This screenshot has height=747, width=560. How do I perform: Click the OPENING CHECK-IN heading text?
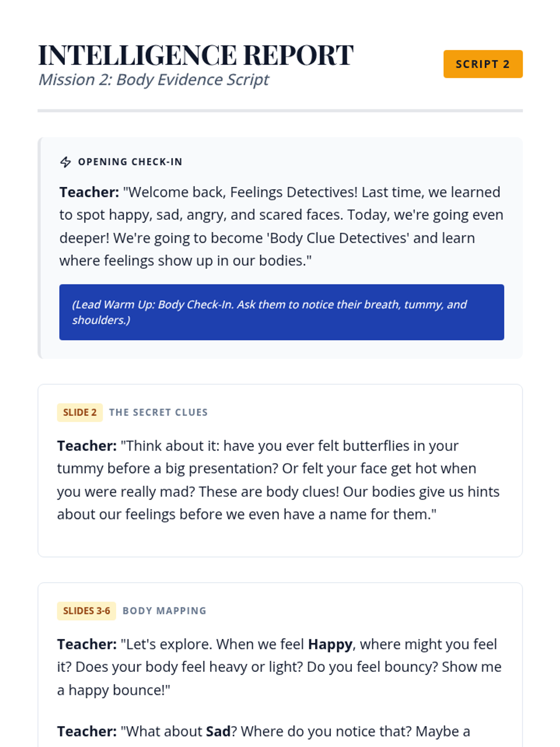(x=130, y=162)
